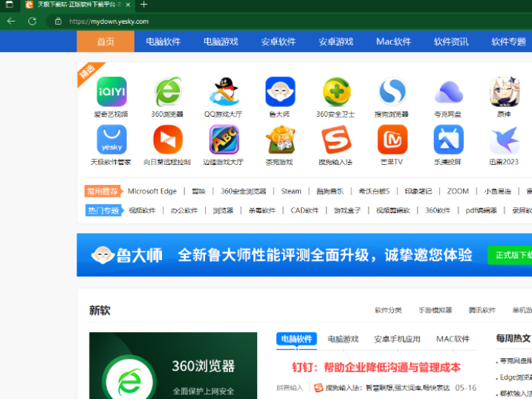Click the Steam recommended link

click(291, 191)
